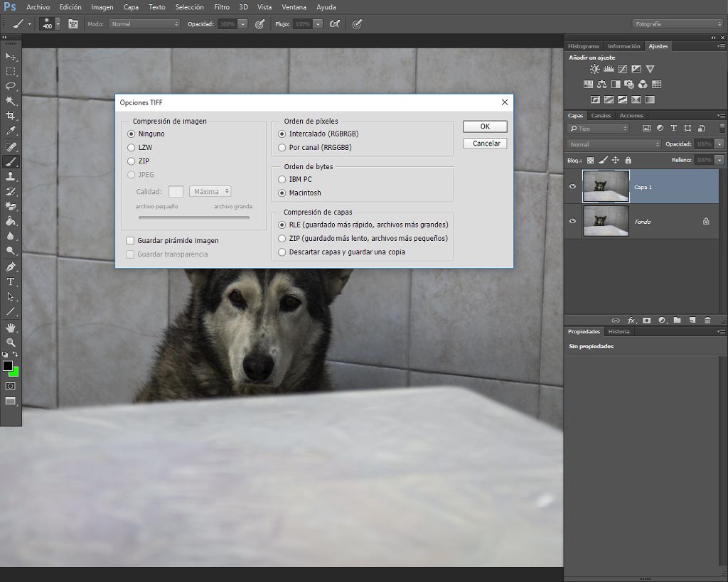
Task: Switch to the Canales tab
Action: click(x=601, y=116)
